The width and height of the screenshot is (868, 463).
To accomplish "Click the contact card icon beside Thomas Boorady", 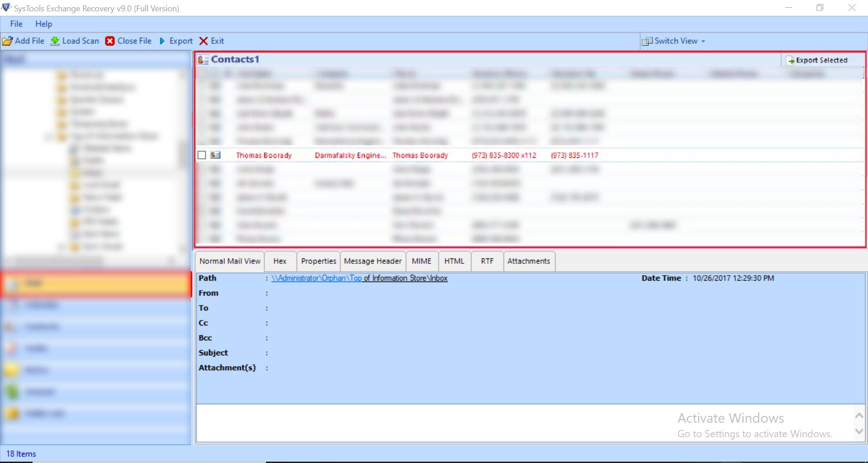I will tap(215, 155).
